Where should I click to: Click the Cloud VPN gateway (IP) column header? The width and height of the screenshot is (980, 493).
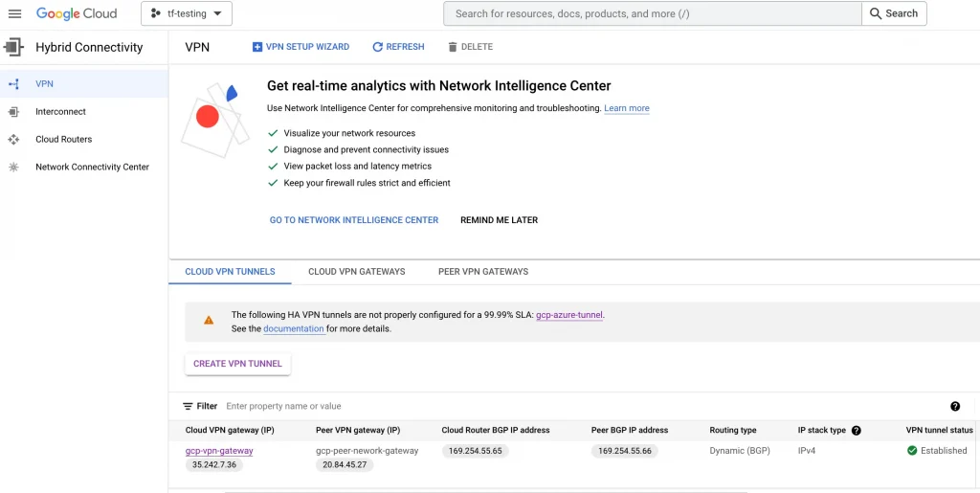click(x=230, y=430)
